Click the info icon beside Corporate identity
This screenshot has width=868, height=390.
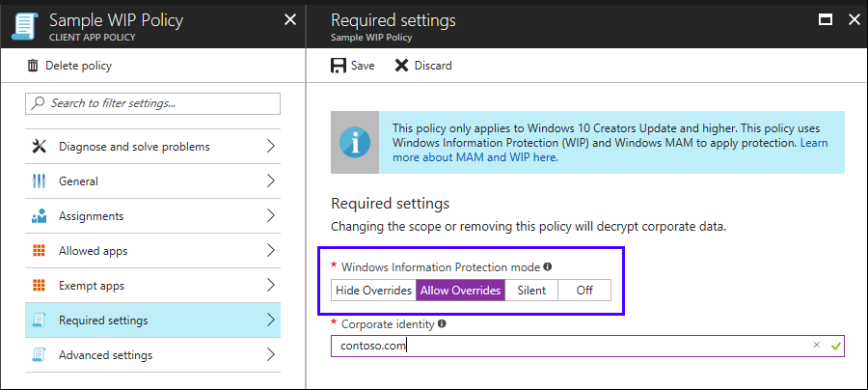coord(443,324)
